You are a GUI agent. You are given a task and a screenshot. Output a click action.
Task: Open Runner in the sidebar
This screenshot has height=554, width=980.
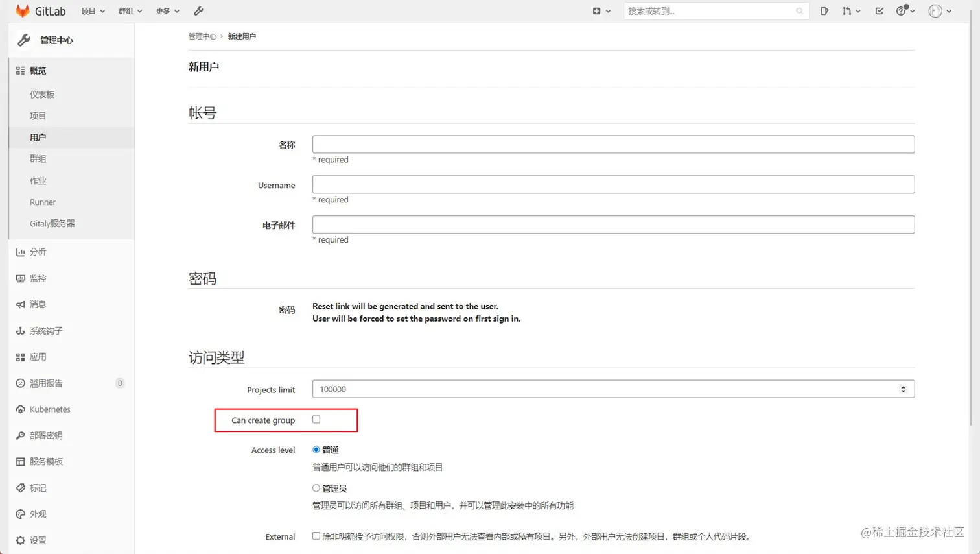(x=43, y=202)
